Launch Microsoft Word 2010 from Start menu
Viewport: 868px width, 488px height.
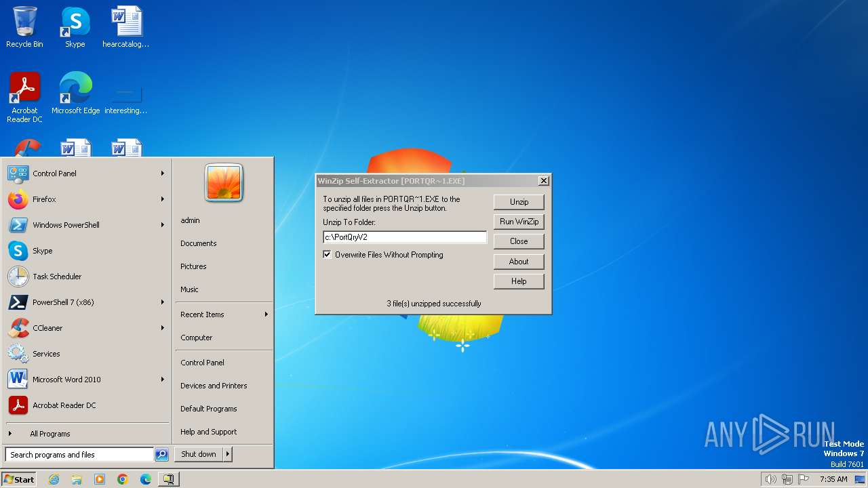tap(87, 380)
